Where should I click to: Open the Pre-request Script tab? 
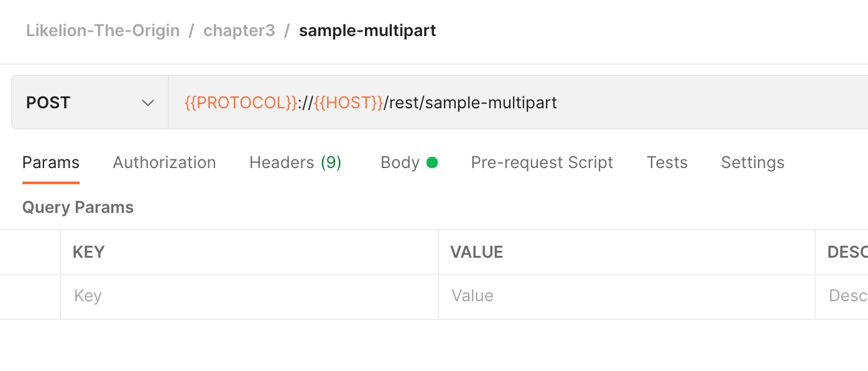542,162
